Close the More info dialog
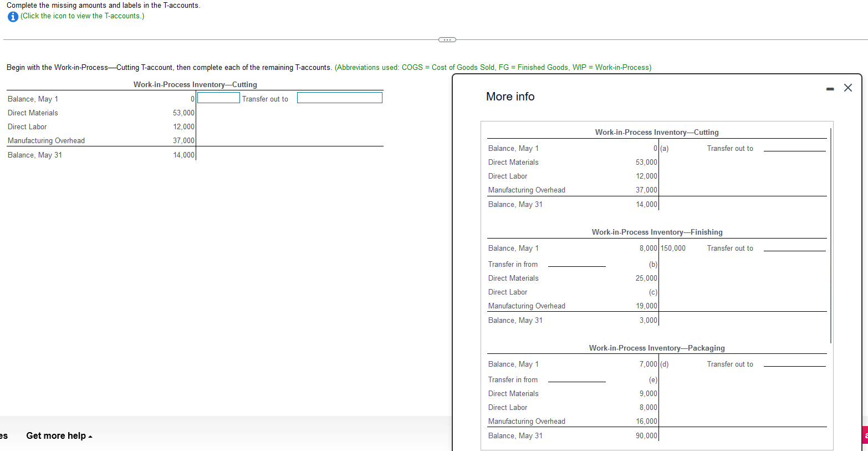The width and height of the screenshot is (868, 451). coord(847,88)
